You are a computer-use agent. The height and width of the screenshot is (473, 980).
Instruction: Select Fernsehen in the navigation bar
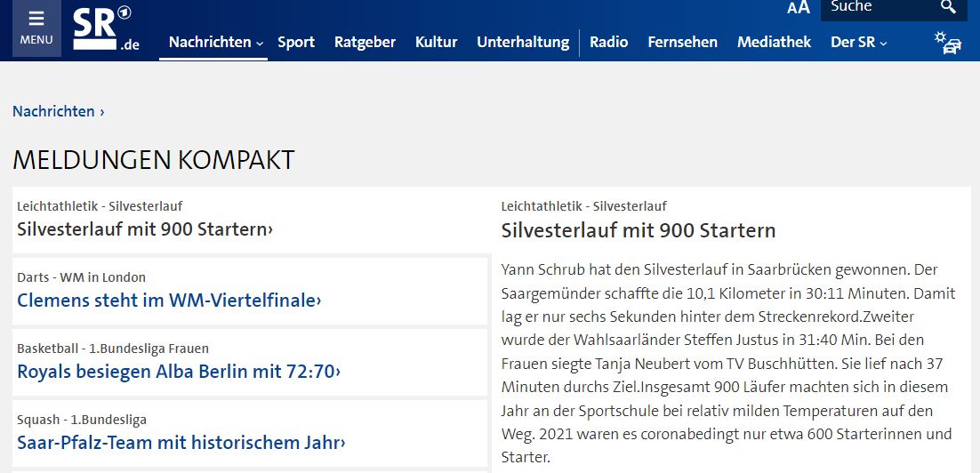682,43
